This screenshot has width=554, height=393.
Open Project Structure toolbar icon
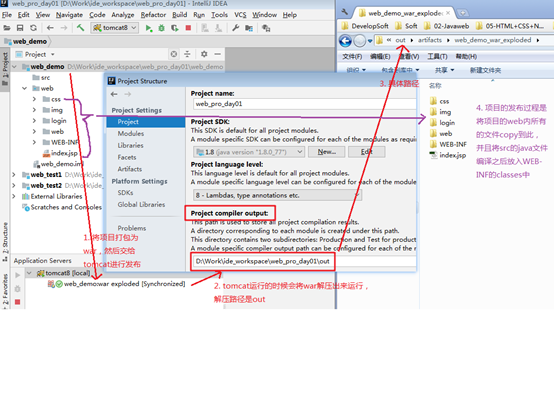pyautogui.click(x=249, y=28)
